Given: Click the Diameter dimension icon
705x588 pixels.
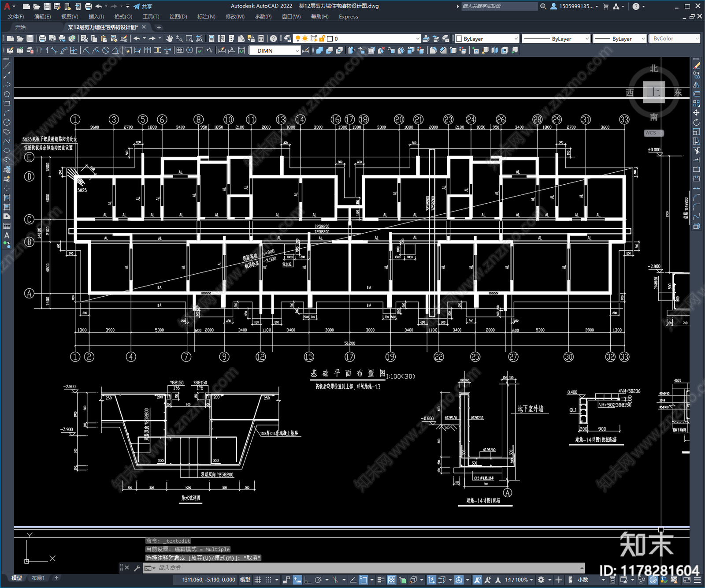Looking at the screenshot, I should coord(106,51).
